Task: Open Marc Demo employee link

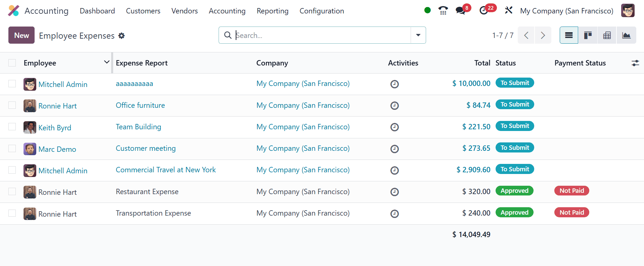Action: click(57, 149)
